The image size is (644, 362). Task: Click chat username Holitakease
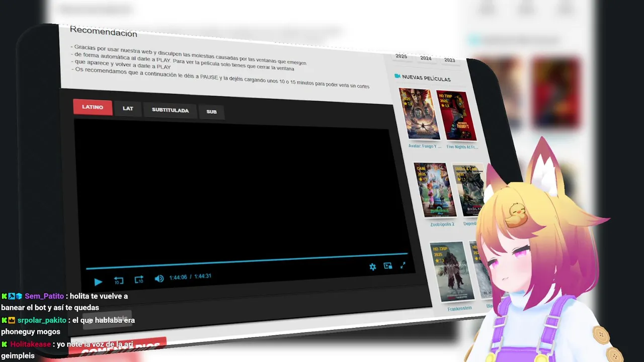coord(31,344)
